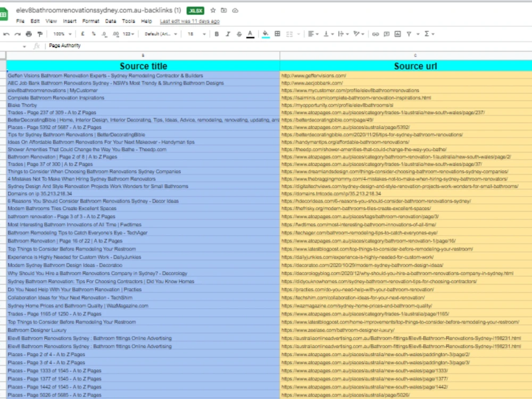Open the zoom 100% dropdown
Viewport: 532px width, 399px height.
(62, 34)
